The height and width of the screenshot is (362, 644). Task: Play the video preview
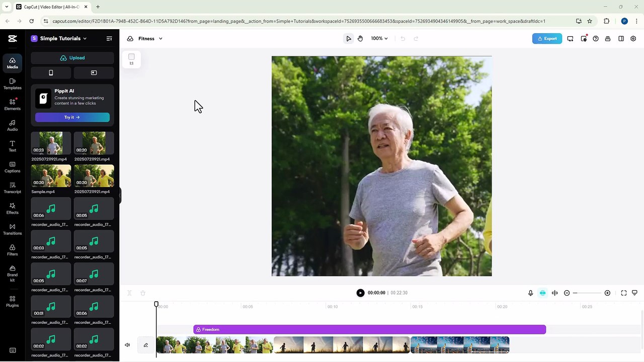click(360, 293)
